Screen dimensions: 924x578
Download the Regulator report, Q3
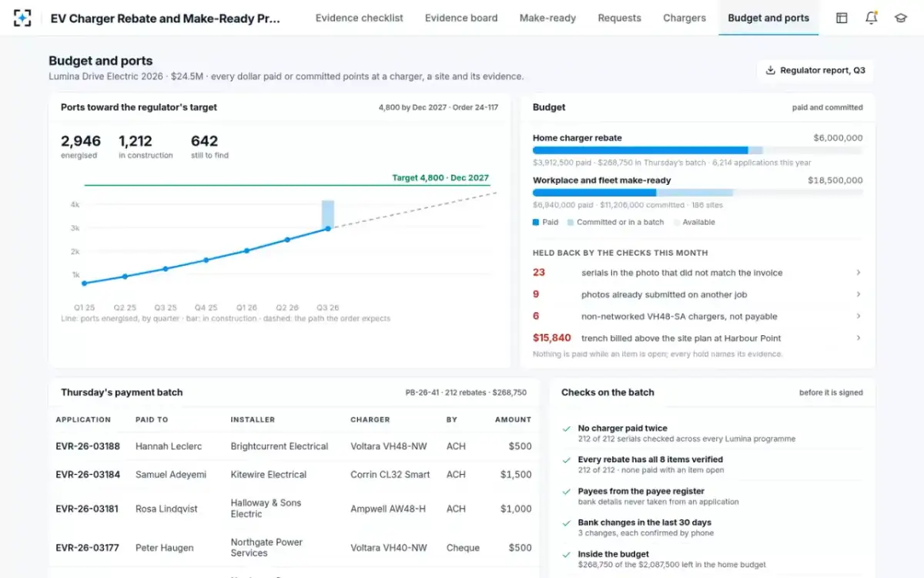pos(815,70)
